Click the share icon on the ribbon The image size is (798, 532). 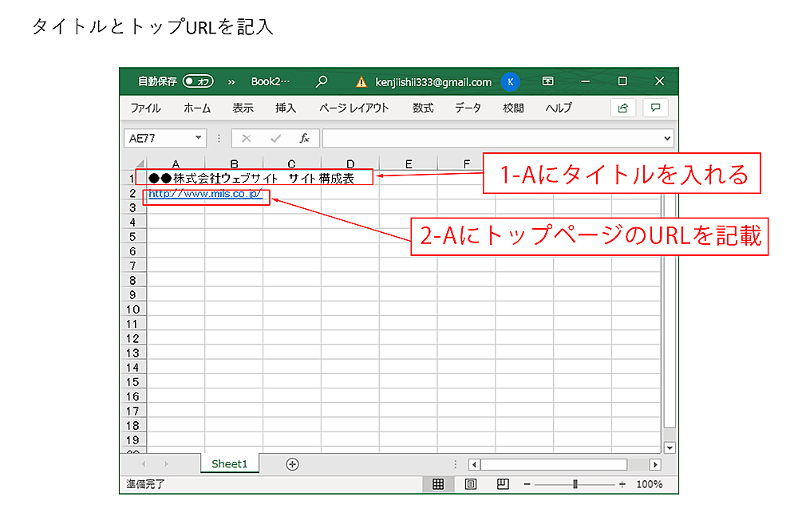[622, 108]
